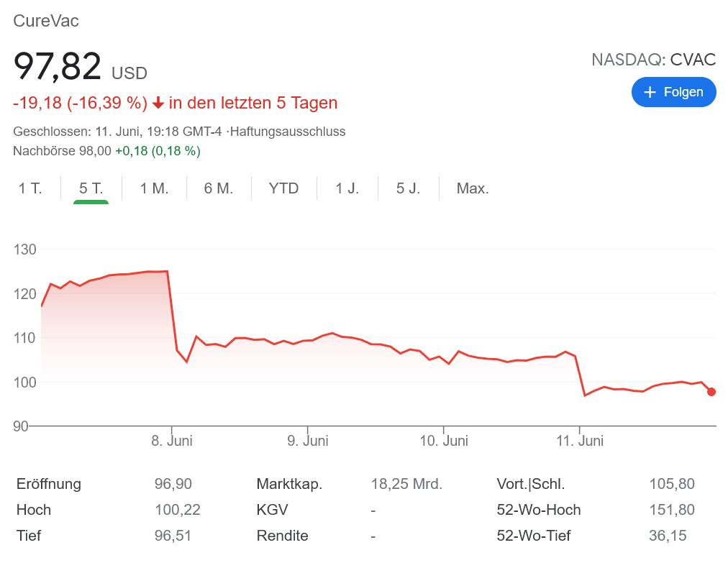
Task: Click the 11. Juni date axis label
Action: (x=580, y=441)
